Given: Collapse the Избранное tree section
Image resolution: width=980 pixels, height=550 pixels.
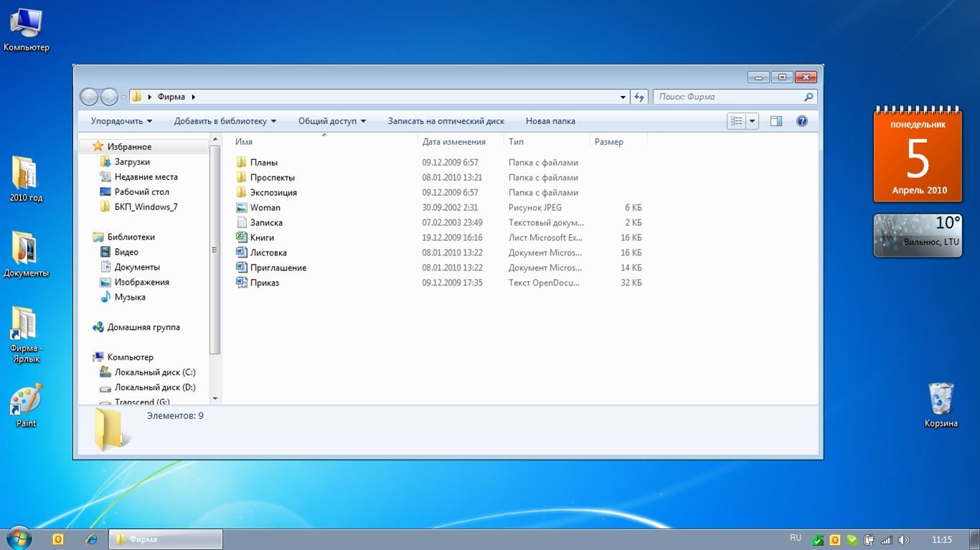Looking at the screenshot, I should (86, 146).
